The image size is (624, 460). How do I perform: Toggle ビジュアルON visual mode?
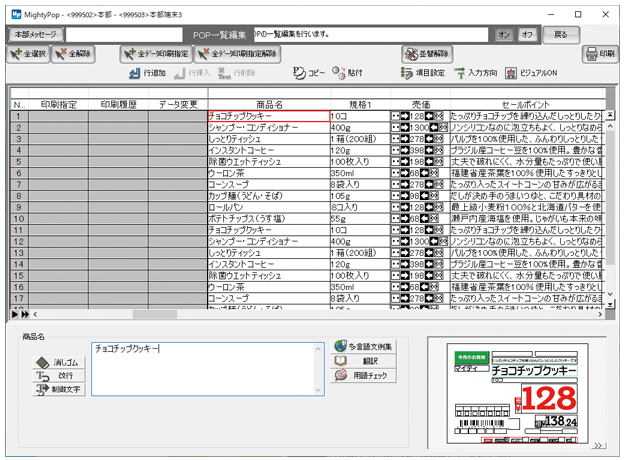coord(533,73)
